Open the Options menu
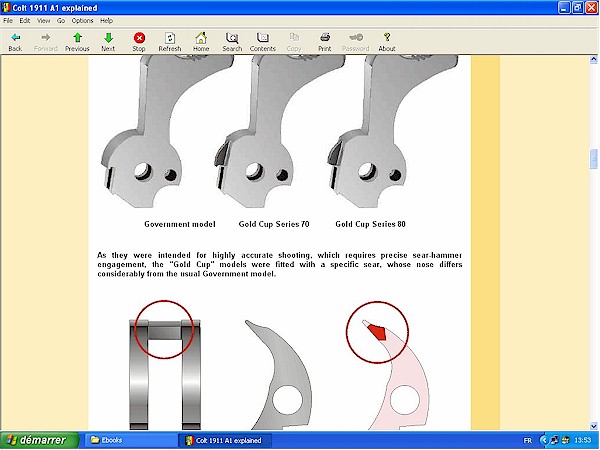The height and width of the screenshot is (450, 600). 82,21
